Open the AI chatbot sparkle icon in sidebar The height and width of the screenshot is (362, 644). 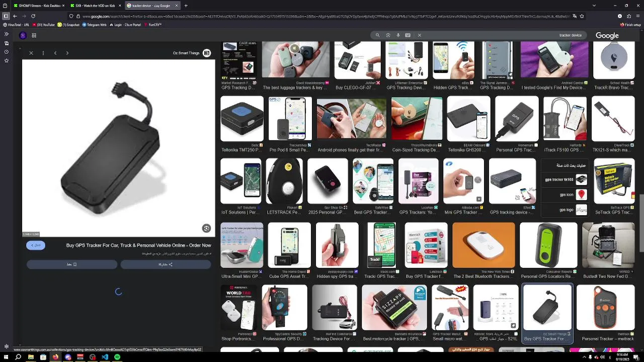(6, 34)
